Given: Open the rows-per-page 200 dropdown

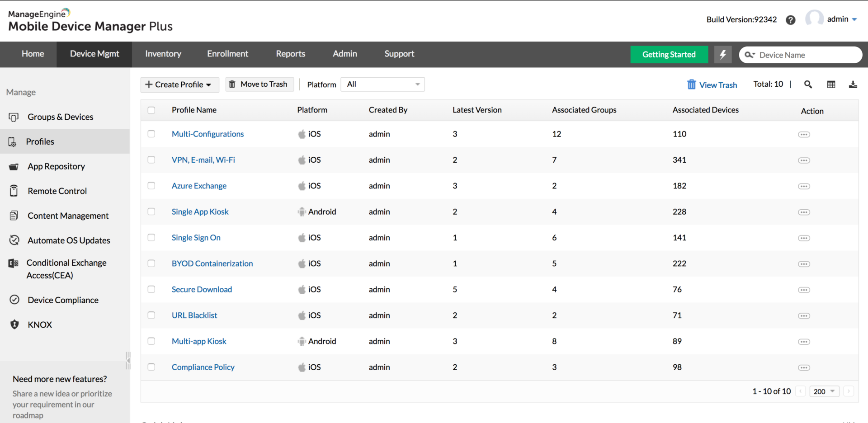Looking at the screenshot, I should [824, 391].
